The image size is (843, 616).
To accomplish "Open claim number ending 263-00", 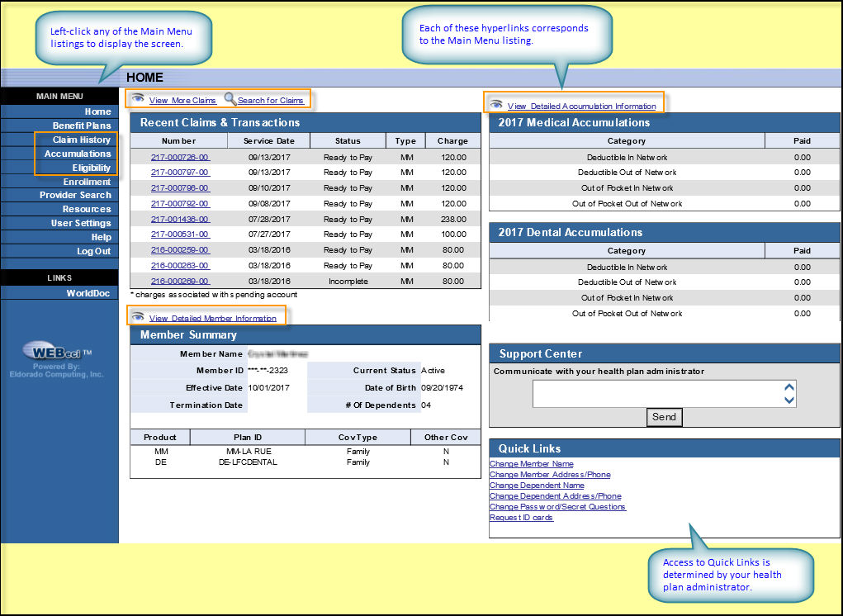I will (180, 266).
